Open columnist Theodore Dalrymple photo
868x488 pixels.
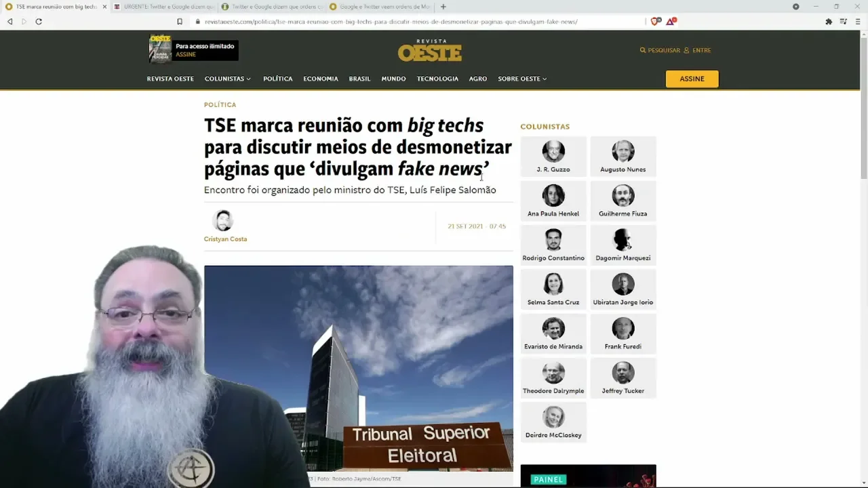coord(553,373)
